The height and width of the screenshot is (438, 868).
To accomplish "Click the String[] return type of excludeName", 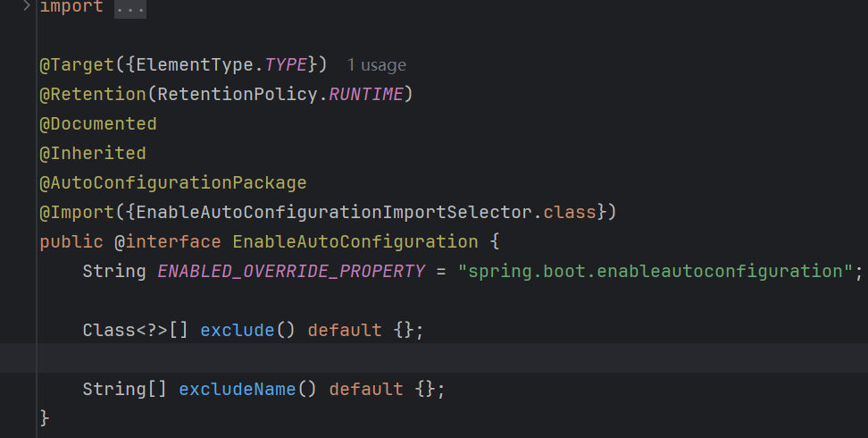I will click(124, 389).
